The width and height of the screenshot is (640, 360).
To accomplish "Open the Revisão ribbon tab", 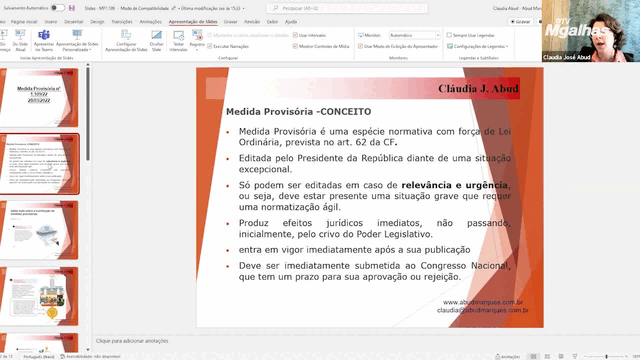I will pyautogui.click(x=252, y=22).
